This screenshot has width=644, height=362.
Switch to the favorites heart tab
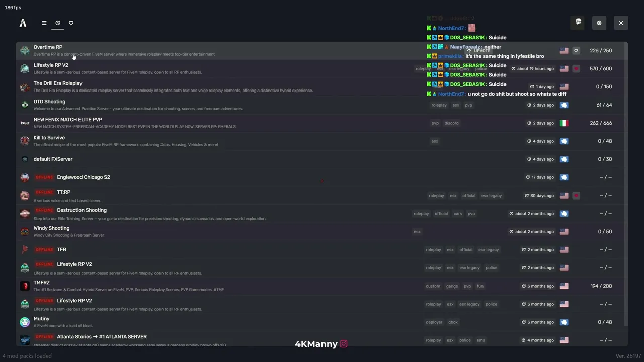click(71, 23)
